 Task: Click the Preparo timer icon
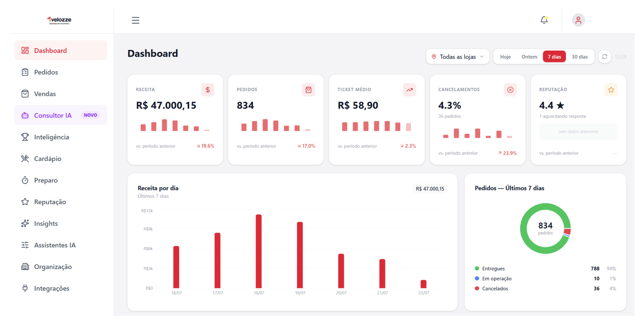tap(25, 180)
